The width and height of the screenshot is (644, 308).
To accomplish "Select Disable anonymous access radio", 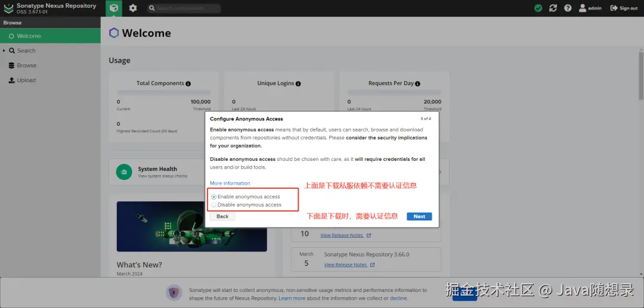I will 213,205.
